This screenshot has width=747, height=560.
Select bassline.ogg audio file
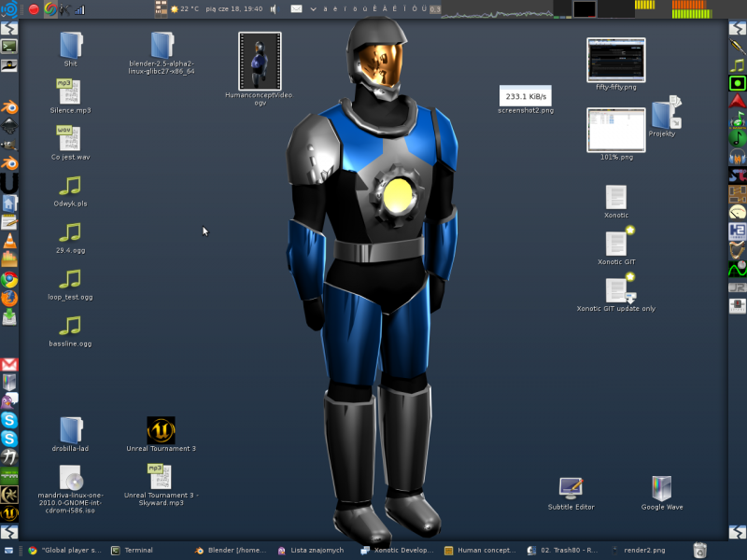(x=71, y=330)
